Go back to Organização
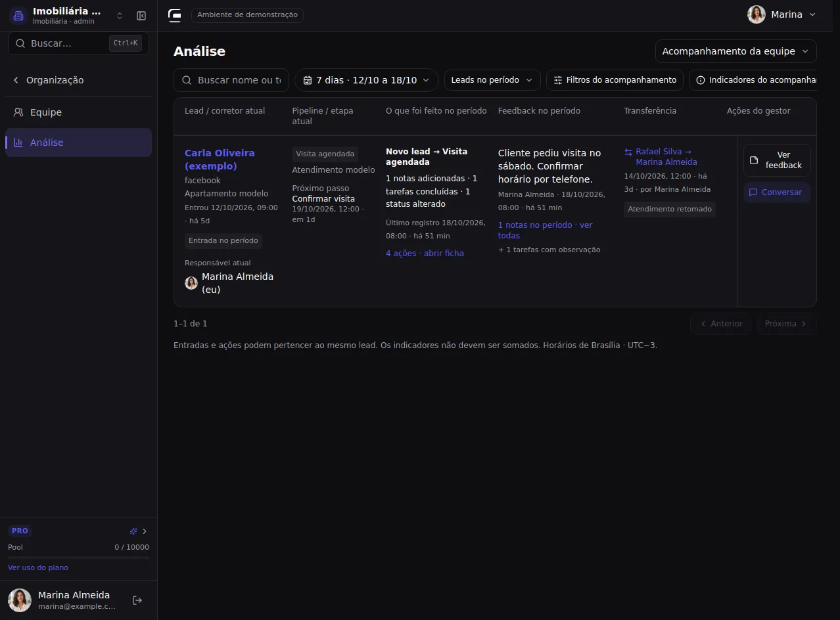 (x=49, y=80)
